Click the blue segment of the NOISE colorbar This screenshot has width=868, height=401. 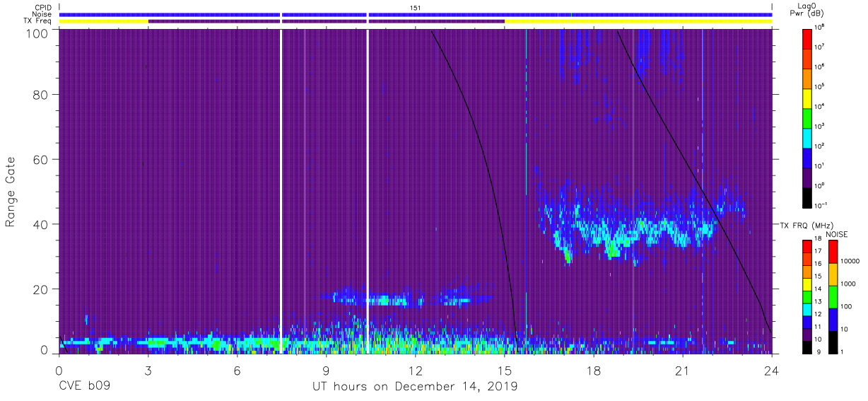(x=833, y=320)
